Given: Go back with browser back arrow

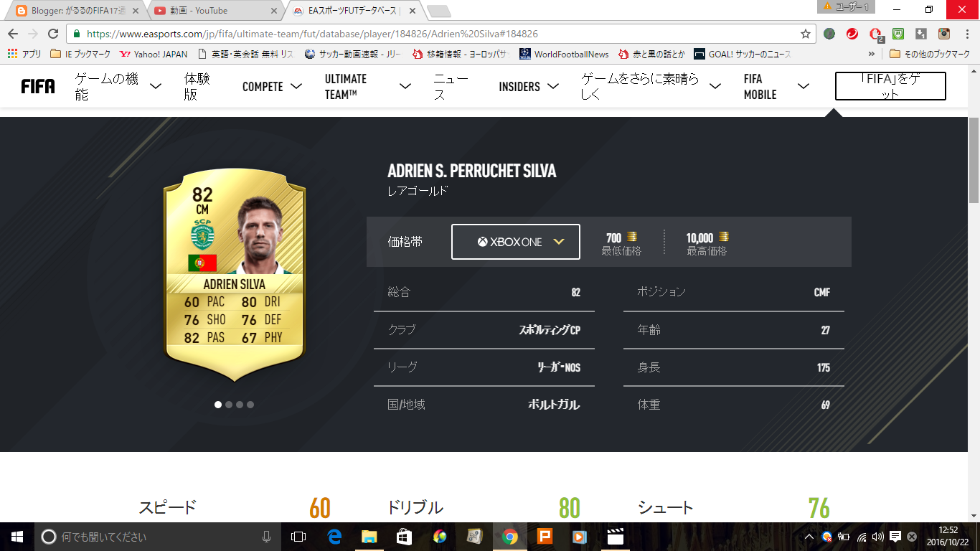Looking at the screenshot, I should click(x=13, y=34).
